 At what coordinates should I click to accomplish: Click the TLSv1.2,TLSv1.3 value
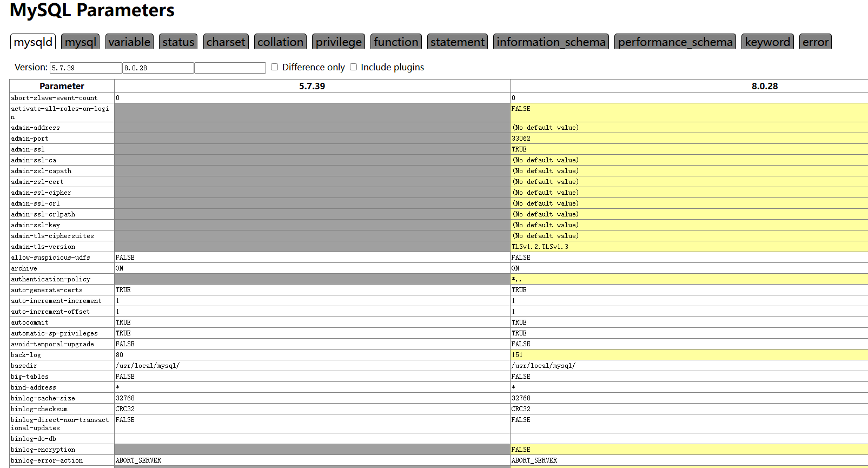pyautogui.click(x=540, y=247)
